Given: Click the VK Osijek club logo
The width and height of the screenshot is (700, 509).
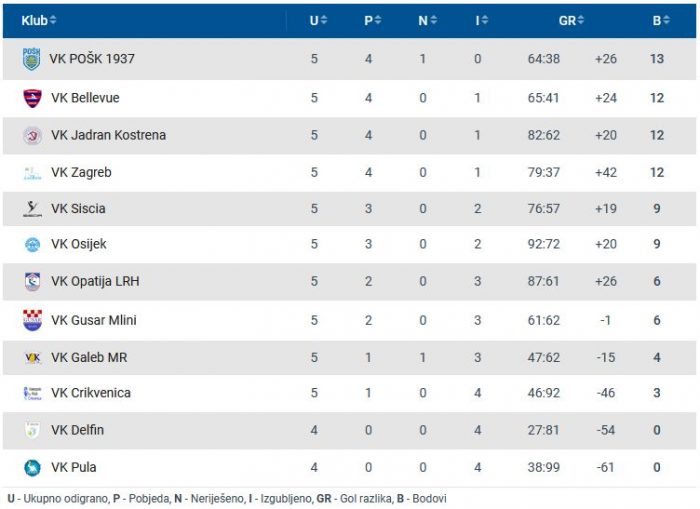Looking at the screenshot, I should tap(32, 245).
